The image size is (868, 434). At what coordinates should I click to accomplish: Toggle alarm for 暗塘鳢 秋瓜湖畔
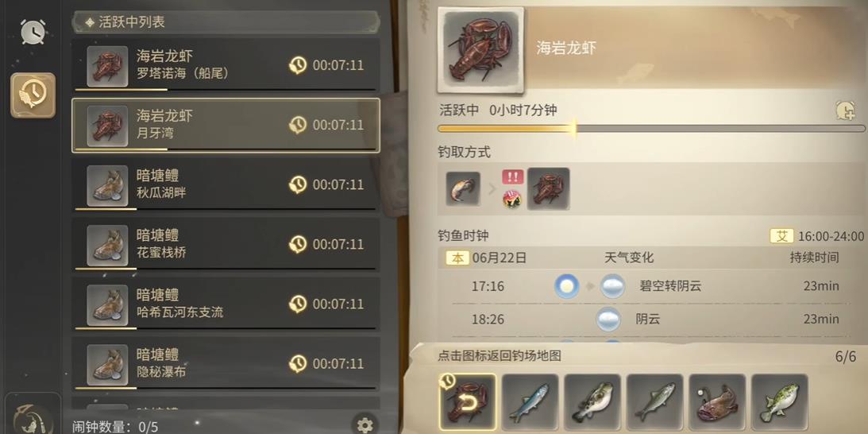click(x=298, y=184)
